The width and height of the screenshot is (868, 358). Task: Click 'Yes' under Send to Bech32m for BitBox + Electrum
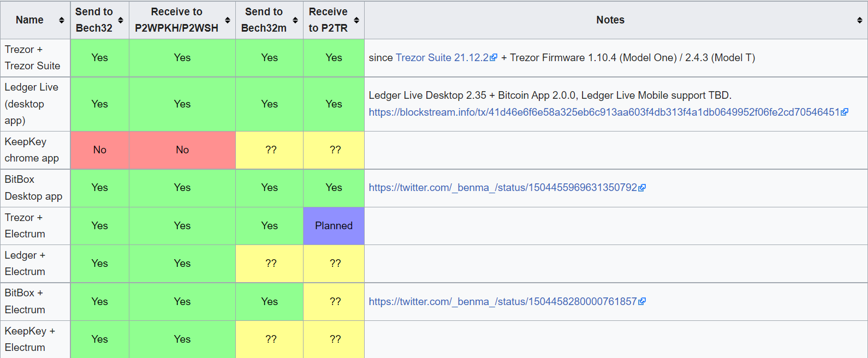(269, 301)
